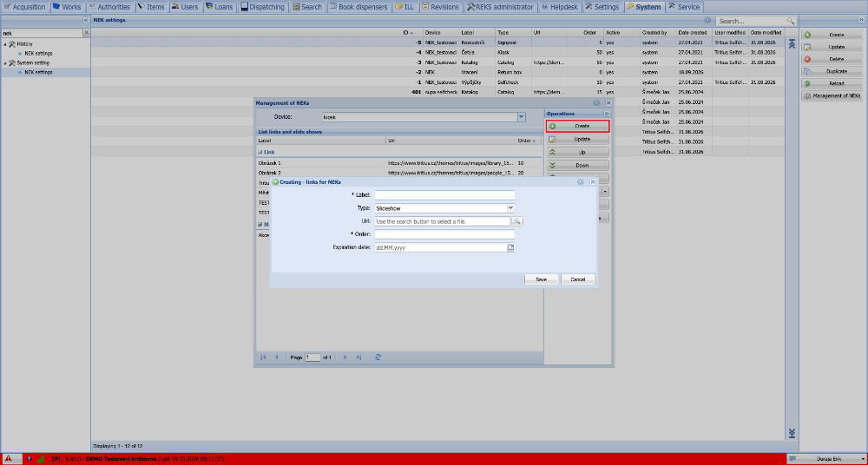Viewport: 868px width, 465px height.
Task: Click the page number field in paging toolbar
Action: 312,357
